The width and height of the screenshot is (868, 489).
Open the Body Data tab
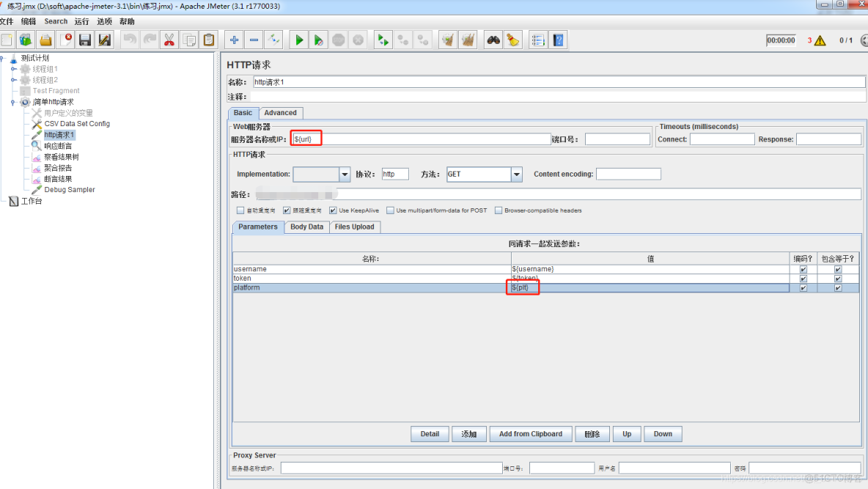(306, 227)
